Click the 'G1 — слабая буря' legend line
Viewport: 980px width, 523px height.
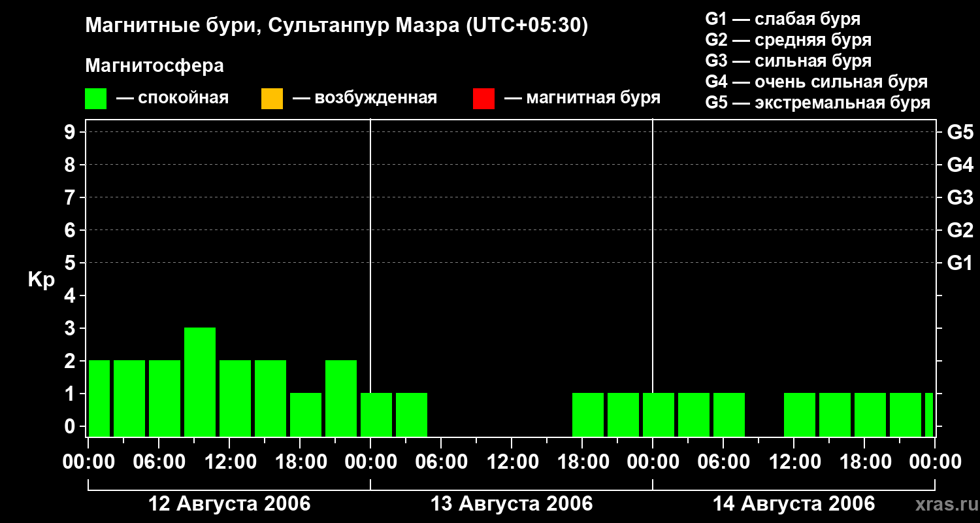pos(783,19)
